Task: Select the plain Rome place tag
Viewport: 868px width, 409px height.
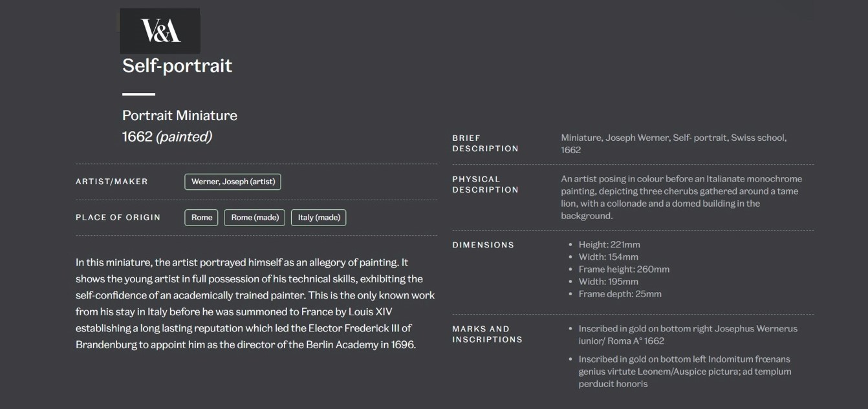Action: [x=201, y=218]
